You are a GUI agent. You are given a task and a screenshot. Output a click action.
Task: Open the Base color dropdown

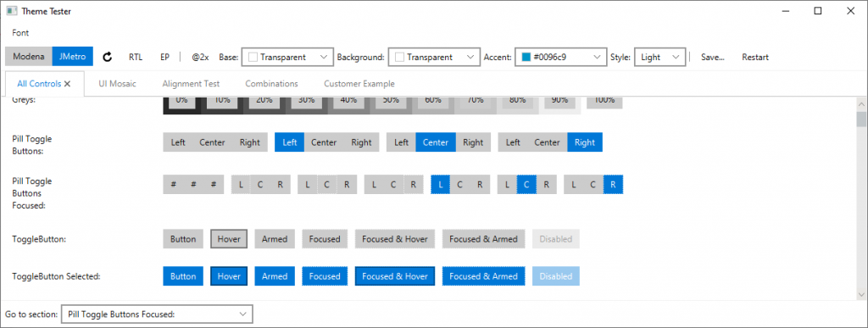click(287, 57)
